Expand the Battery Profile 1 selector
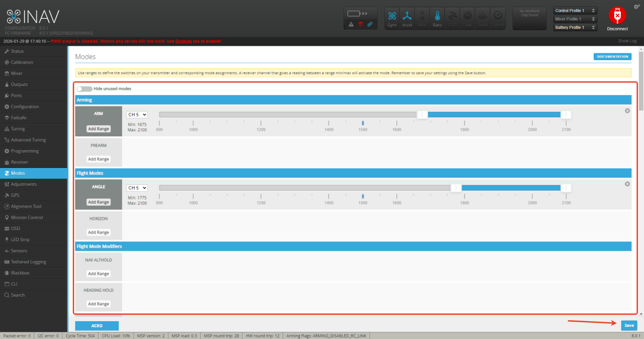 (575, 27)
